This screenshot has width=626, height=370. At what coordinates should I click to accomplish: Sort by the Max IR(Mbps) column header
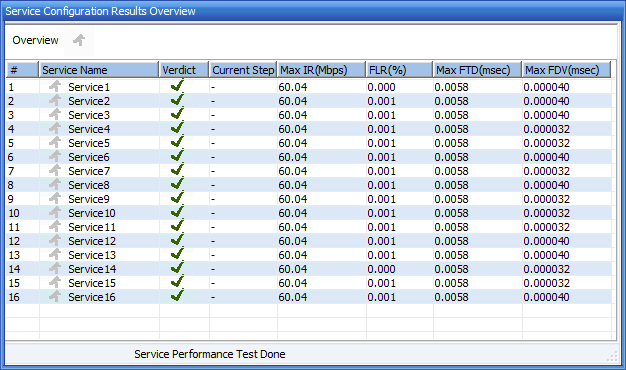coord(321,70)
